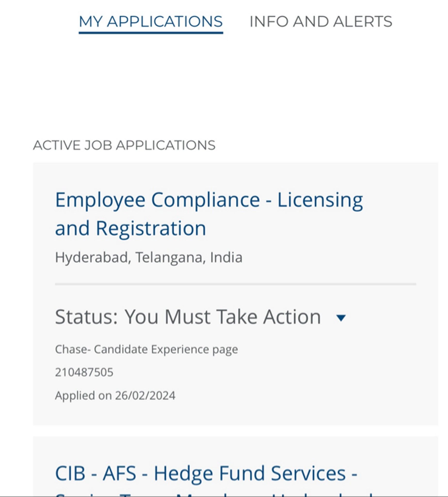Click the white gap between the two job cards
This screenshot has width=448, height=497.
pos(235,431)
